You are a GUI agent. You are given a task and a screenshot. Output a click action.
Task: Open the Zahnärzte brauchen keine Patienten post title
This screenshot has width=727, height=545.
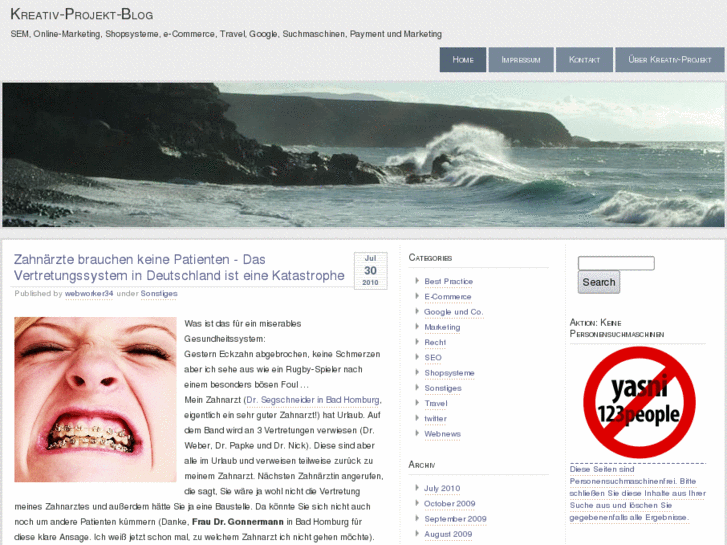pyautogui.click(x=179, y=267)
